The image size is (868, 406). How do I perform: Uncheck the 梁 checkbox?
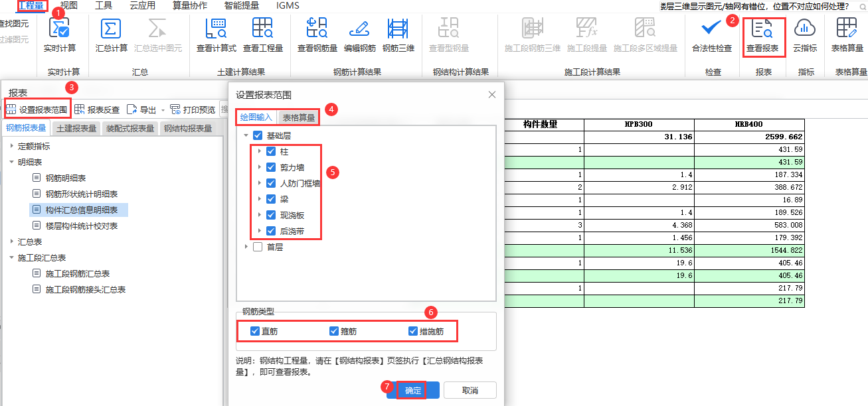pyautogui.click(x=271, y=199)
